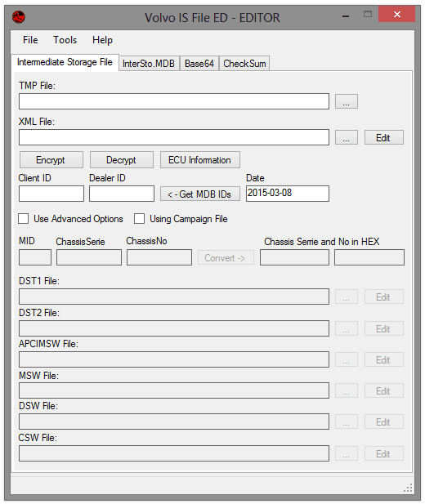
Task: Click the DST2 File path field
Action: [x=174, y=328]
